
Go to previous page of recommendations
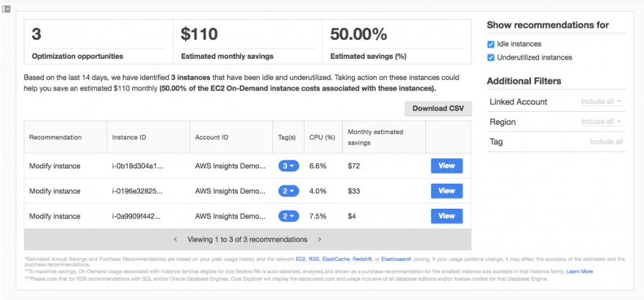[x=176, y=239]
